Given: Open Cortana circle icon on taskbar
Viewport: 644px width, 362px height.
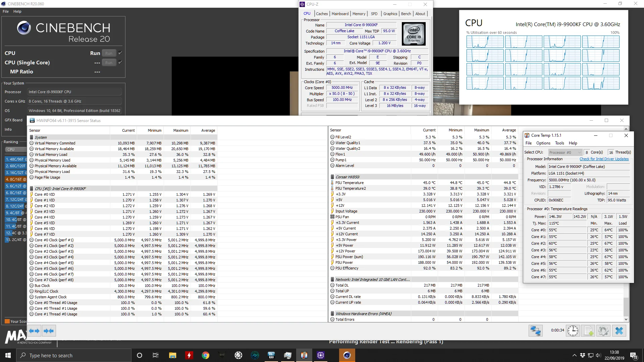Looking at the screenshot, I should tap(140, 355).
